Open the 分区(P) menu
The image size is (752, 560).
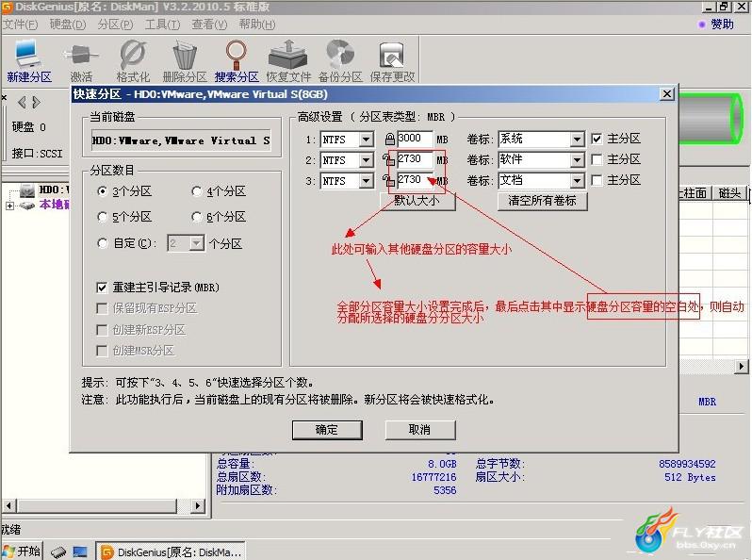tap(115, 24)
